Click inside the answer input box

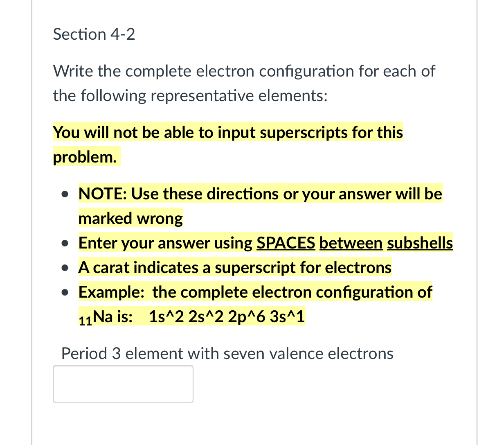pyautogui.click(x=123, y=384)
